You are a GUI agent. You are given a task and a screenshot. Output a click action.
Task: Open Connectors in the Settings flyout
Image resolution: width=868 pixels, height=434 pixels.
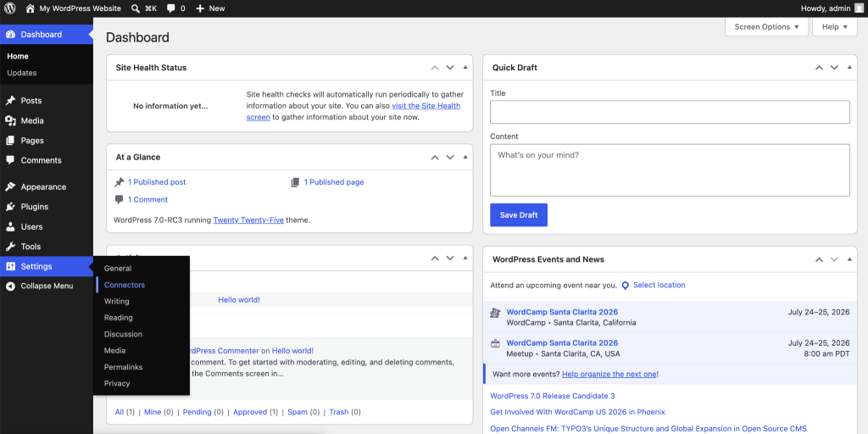pos(125,285)
